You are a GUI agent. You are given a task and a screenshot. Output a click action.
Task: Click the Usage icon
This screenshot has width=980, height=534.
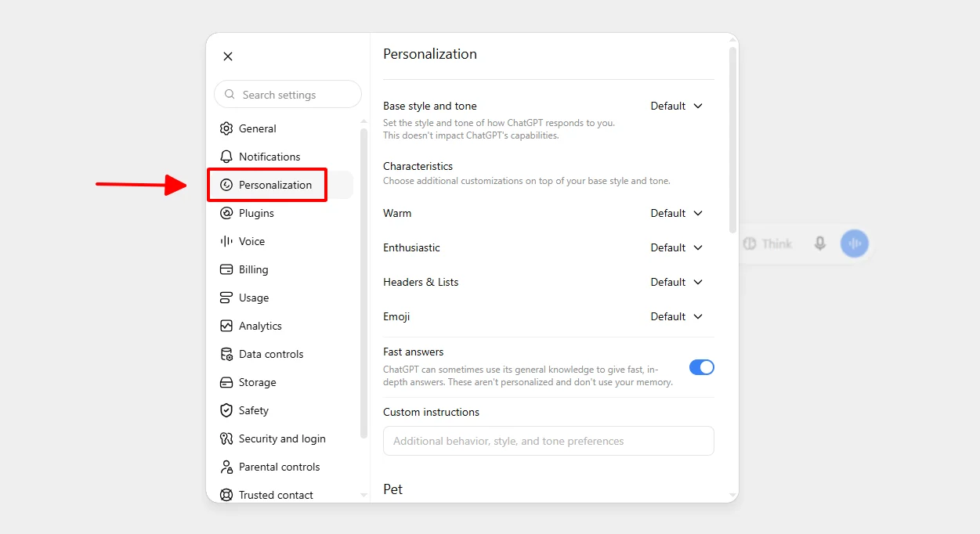coord(226,298)
